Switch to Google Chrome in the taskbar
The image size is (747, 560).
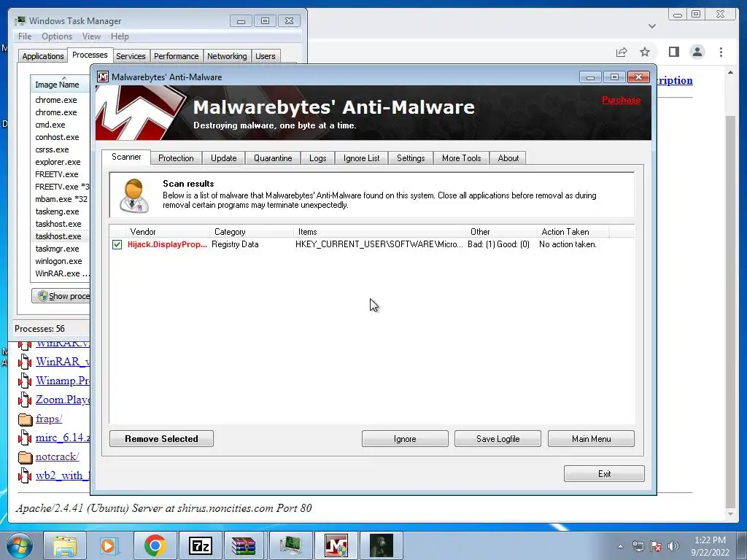tap(155, 545)
